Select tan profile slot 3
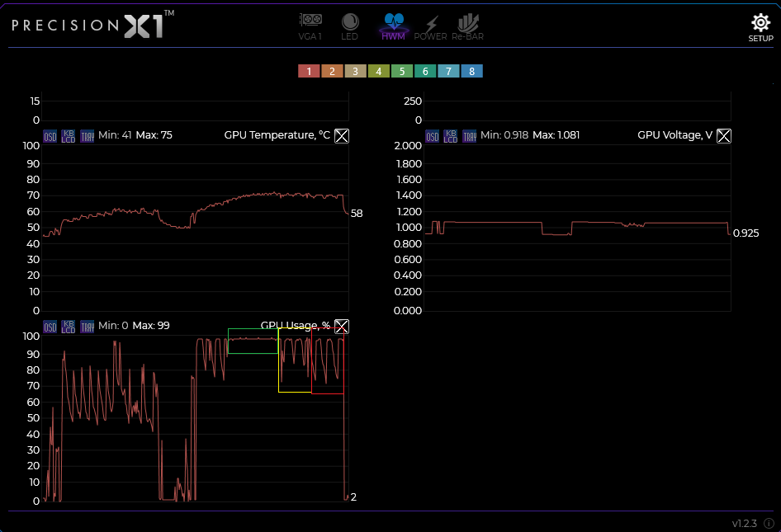781x532 pixels. pyautogui.click(x=356, y=71)
